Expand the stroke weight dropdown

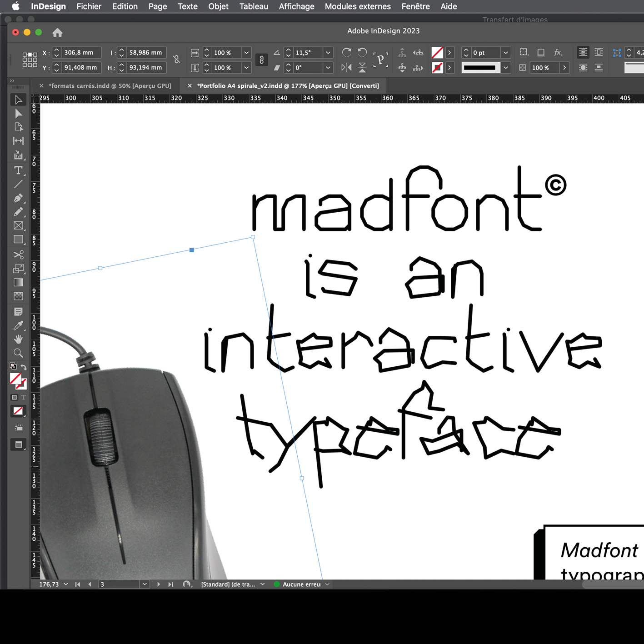point(505,53)
